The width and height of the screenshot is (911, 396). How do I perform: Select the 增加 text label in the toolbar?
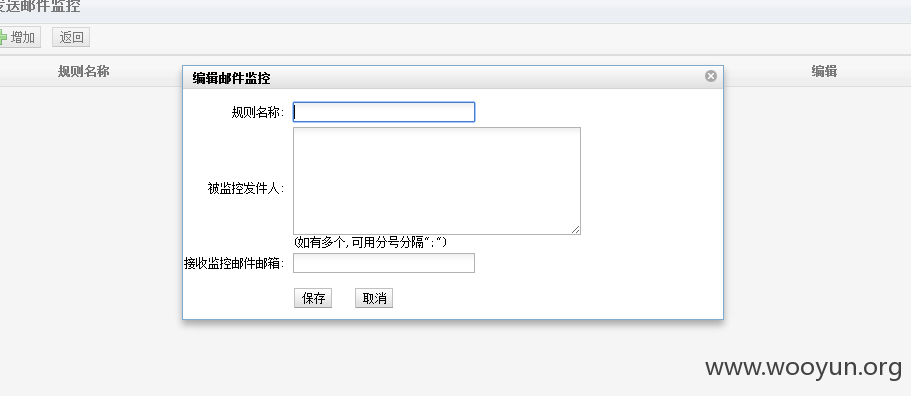(x=23, y=38)
